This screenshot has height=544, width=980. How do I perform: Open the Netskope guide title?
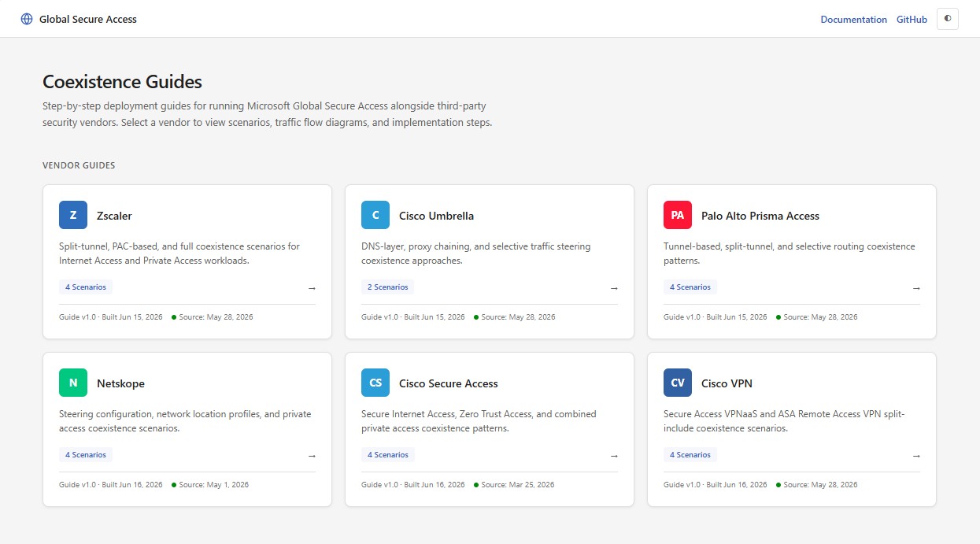[120, 383]
